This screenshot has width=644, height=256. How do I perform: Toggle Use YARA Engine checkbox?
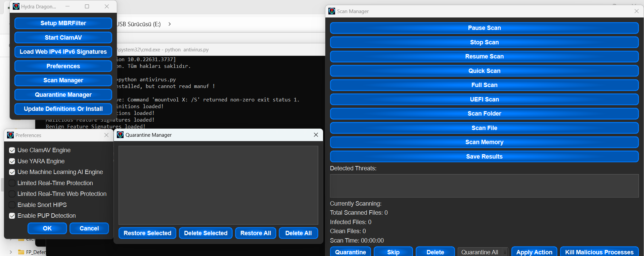(x=12, y=161)
